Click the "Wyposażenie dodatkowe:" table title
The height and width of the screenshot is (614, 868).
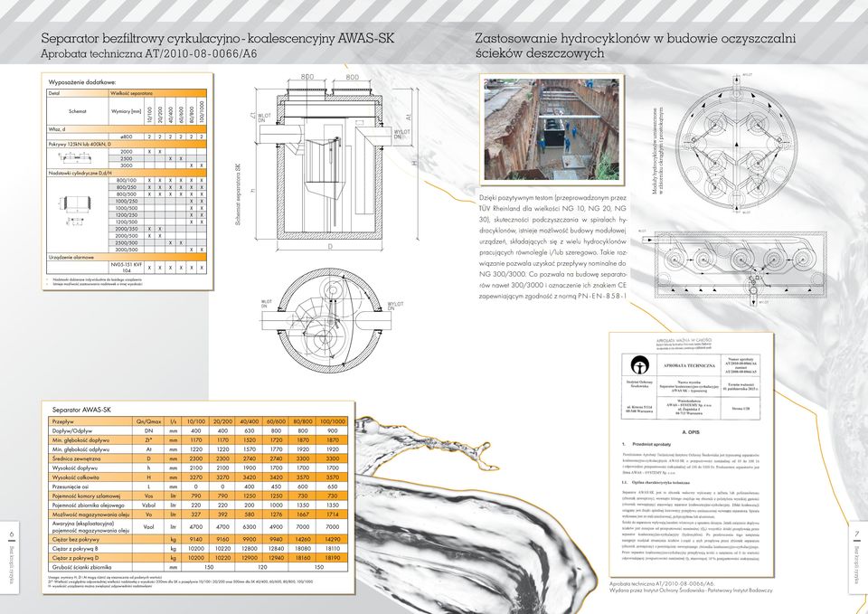tap(82, 82)
